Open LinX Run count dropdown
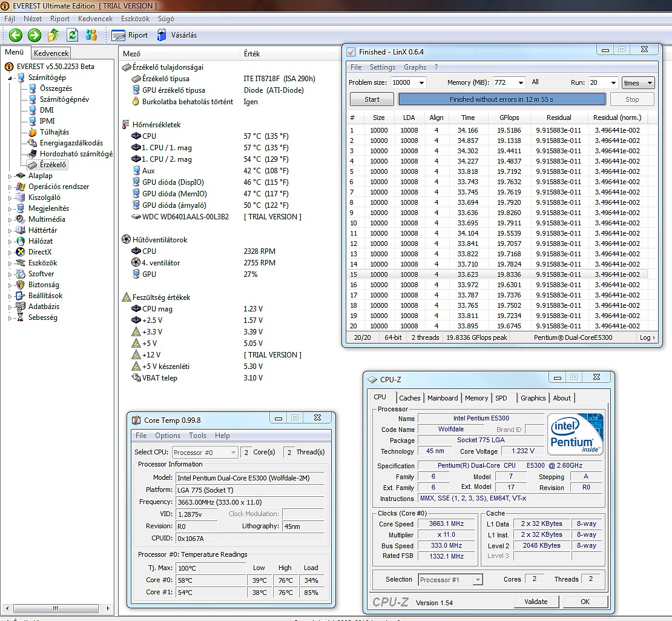Screen dimensions: 672x621 (x=613, y=83)
